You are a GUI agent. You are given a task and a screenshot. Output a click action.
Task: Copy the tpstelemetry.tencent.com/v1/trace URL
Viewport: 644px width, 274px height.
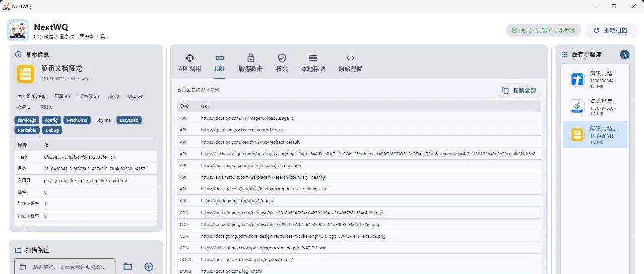tap(242, 130)
